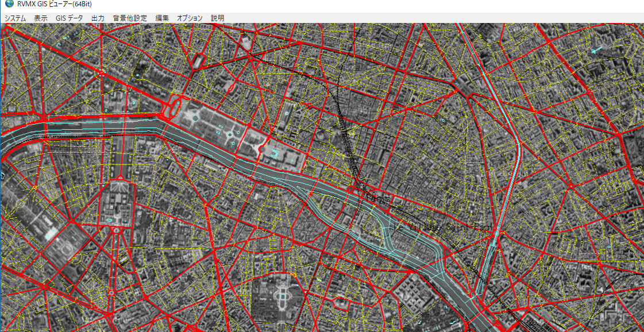Open the システム menu
This screenshot has height=332, width=644.
[x=16, y=18]
